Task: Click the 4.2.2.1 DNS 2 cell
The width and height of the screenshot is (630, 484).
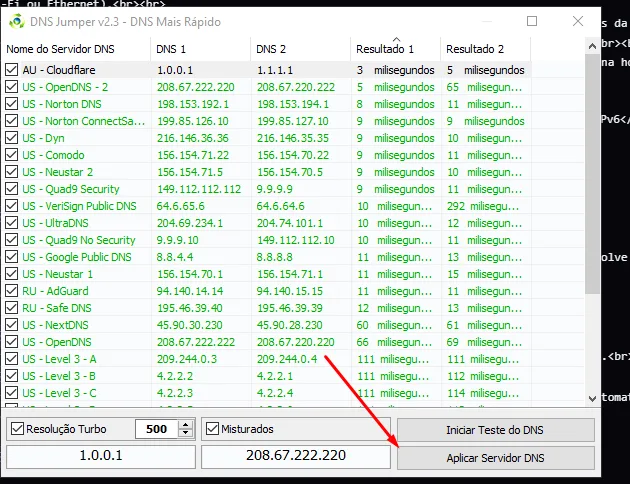Action: (x=275, y=376)
